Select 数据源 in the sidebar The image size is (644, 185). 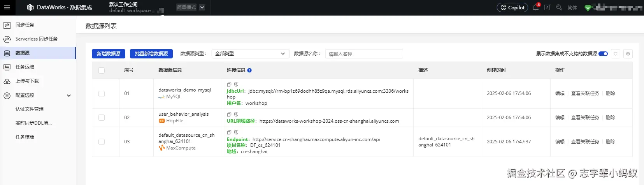click(23, 53)
